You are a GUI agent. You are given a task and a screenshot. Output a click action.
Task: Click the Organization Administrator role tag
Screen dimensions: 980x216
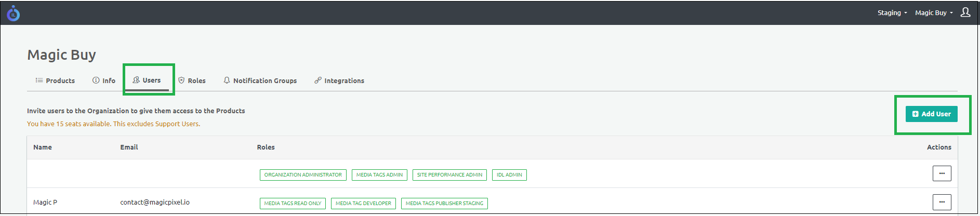tap(303, 175)
